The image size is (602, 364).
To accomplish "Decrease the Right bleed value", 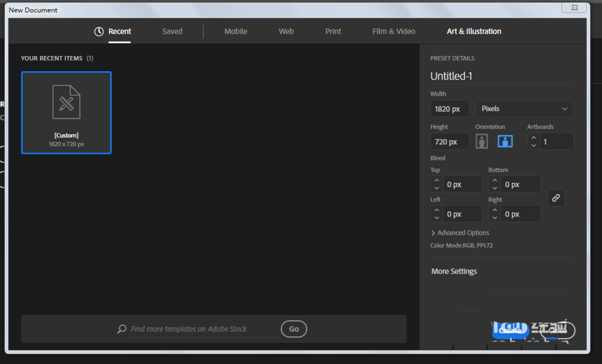I will [494, 217].
